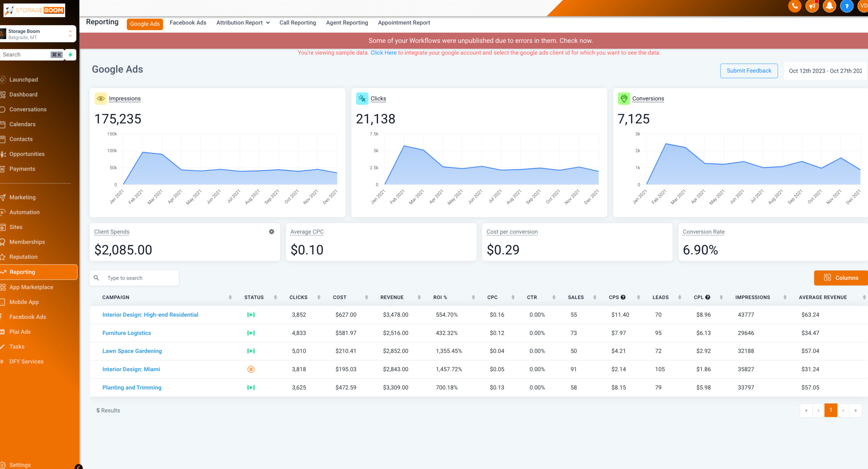This screenshot has height=469, width=868.
Task: Open Opportunities in sidebar
Action: coord(27,154)
